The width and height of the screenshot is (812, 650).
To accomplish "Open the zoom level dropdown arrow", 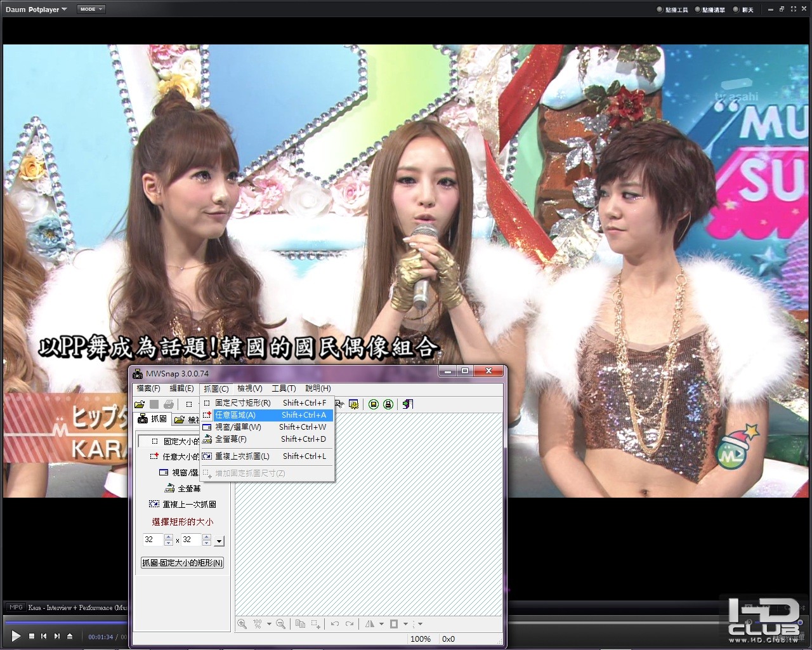I will pos(269,624).
